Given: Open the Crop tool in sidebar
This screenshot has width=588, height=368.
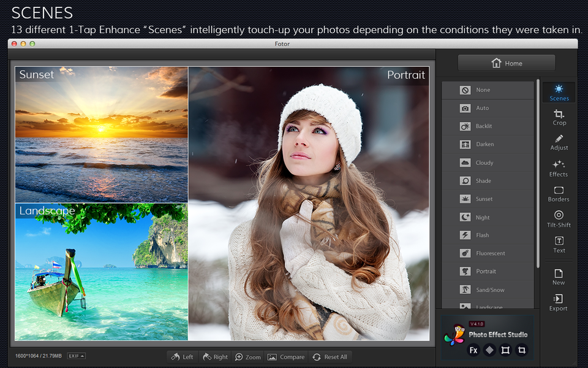Looking at the screenshot, I should [x=559, y=118].
